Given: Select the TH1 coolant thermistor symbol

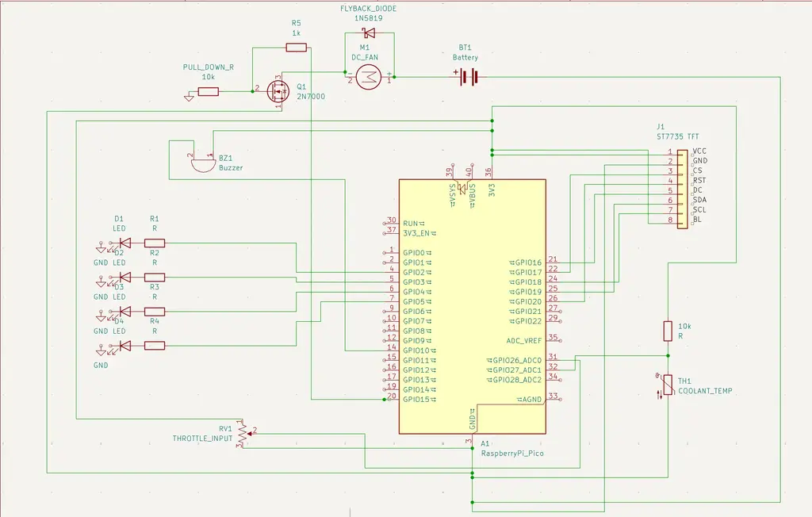Looking at the screenshot, I should coord(668,385).
